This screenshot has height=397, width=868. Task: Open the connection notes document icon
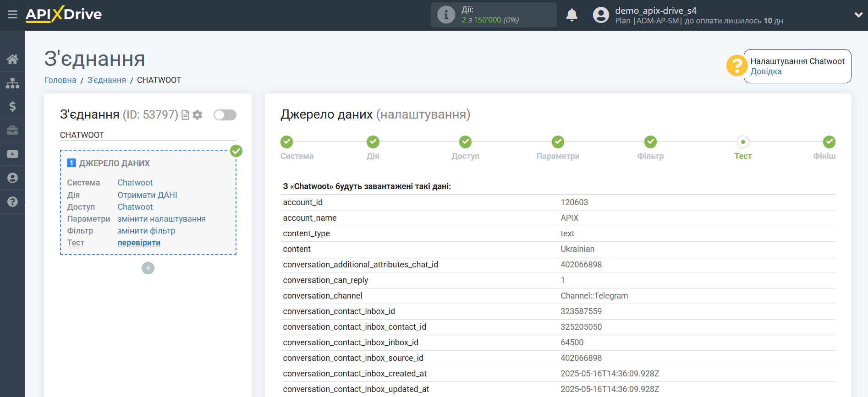point(185,115)
